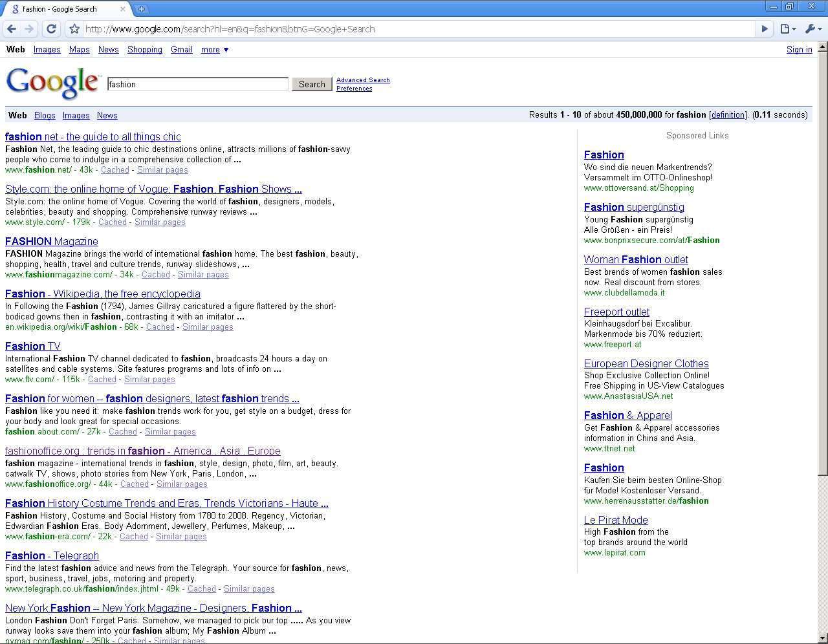Viewport: 828px width, 644px height.
Task: Open Fashion - Telegraph result
Action: (52, 555)
